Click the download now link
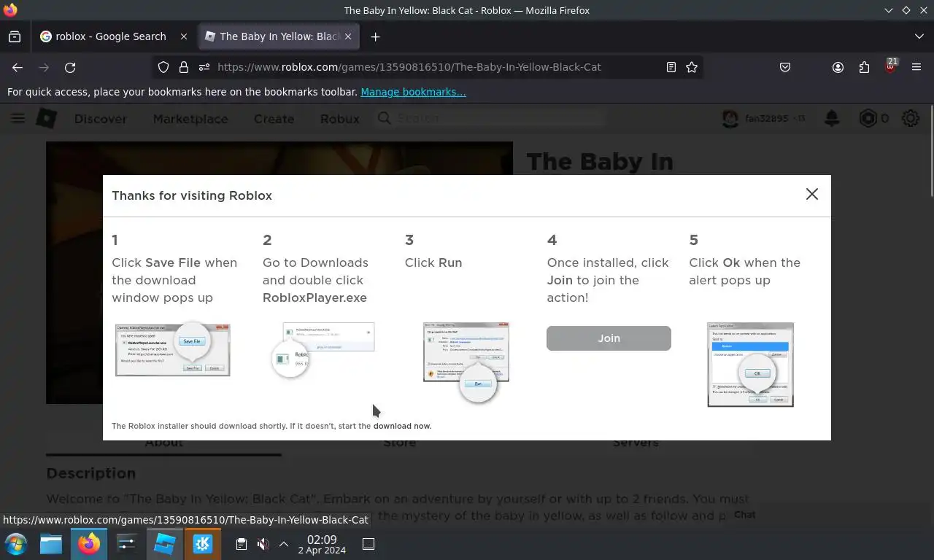 click(402, 426)
